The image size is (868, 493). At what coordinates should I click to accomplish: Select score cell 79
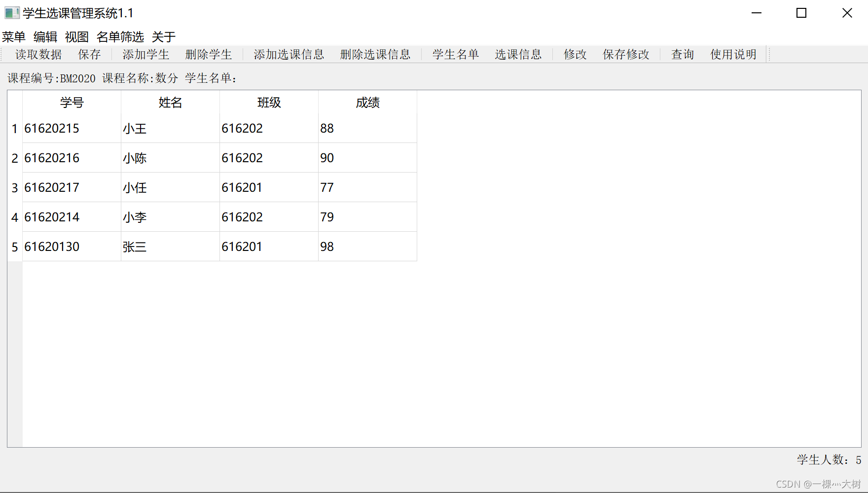click(368, 217)
